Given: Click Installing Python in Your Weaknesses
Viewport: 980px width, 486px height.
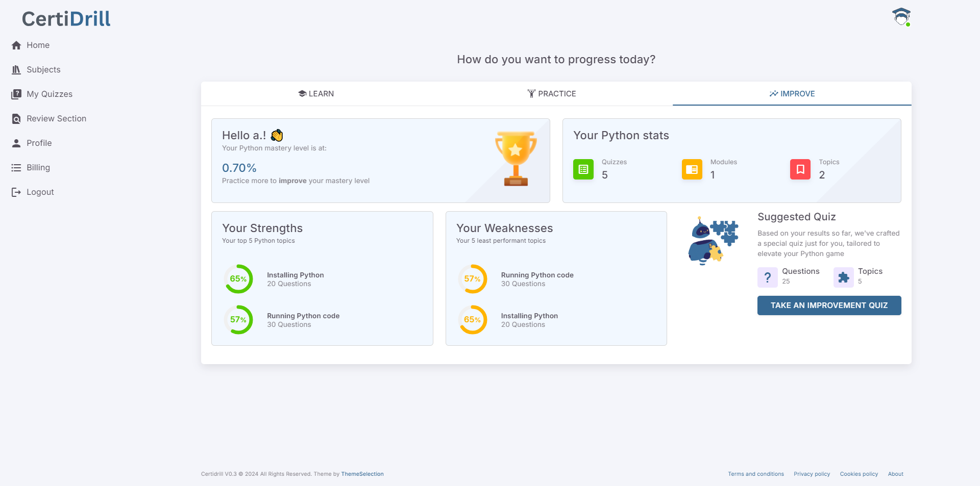Looking at the screenshot, I should coord(529,316).
